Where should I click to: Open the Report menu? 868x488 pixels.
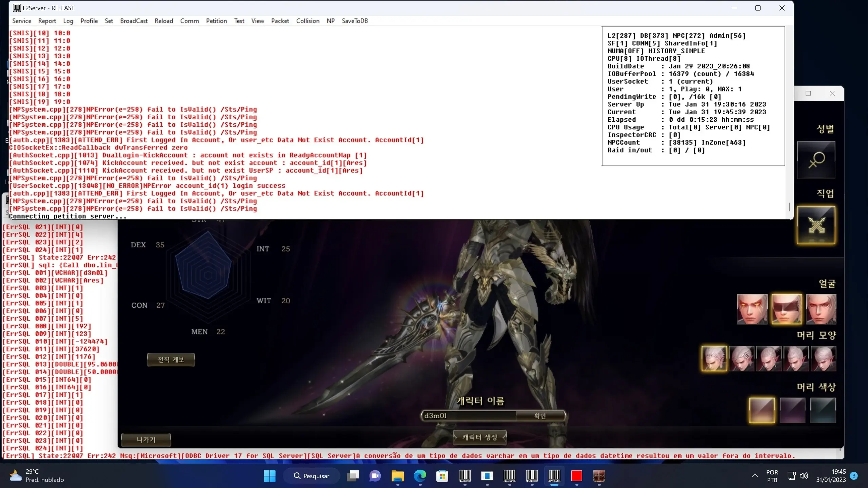coord(47,21)
